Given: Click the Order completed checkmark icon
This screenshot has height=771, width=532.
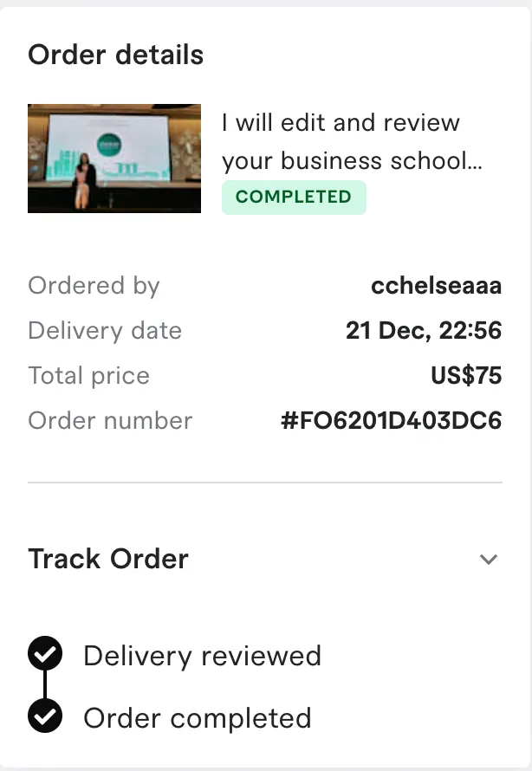Looking at the screenshot, I should pos(45,716).
